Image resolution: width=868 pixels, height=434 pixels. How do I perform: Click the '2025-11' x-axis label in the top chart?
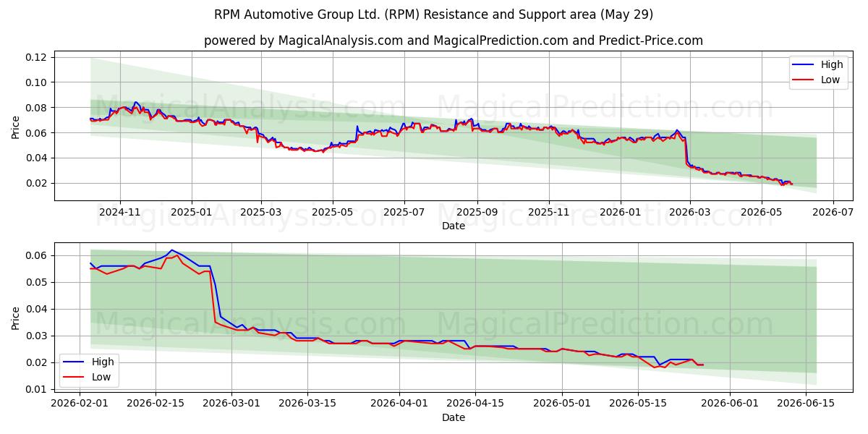pos(549,213)
